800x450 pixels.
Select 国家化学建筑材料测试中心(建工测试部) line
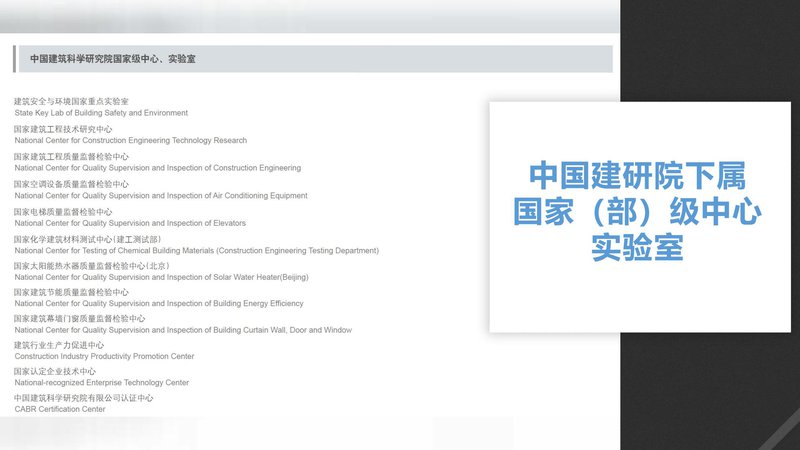(87, 239)
